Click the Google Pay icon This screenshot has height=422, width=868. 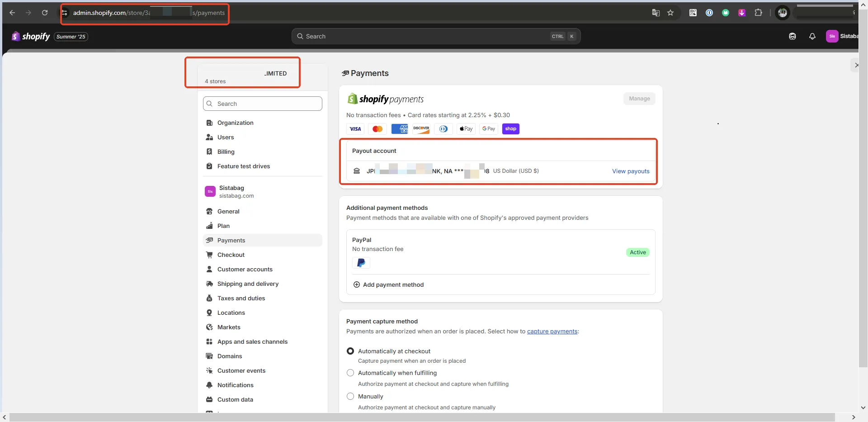pos(488,129)
